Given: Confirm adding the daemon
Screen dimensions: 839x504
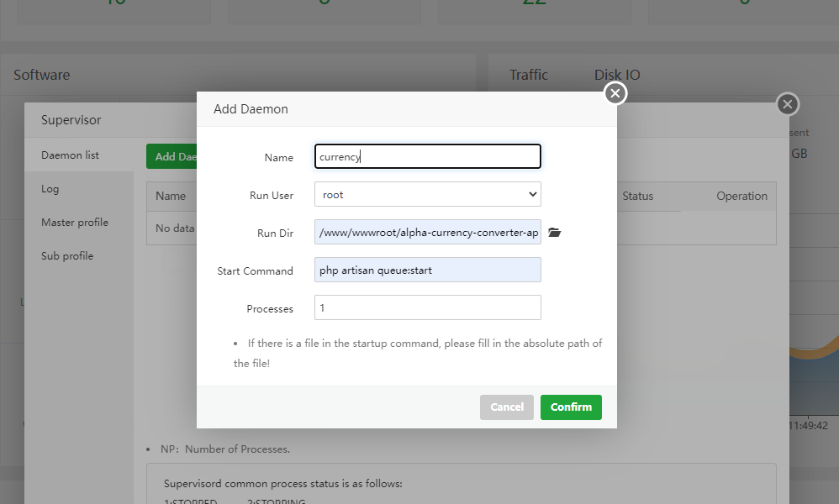Looking at the screenshot, I should pyautogui.click(x=571, y=407).
